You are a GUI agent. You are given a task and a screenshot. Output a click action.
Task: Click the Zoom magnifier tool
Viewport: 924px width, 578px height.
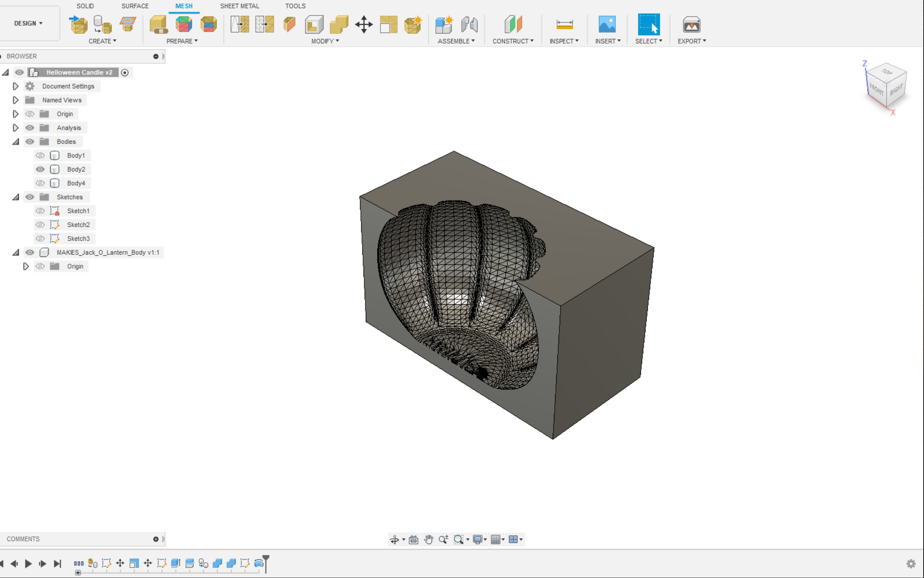(x=443, y=540)
